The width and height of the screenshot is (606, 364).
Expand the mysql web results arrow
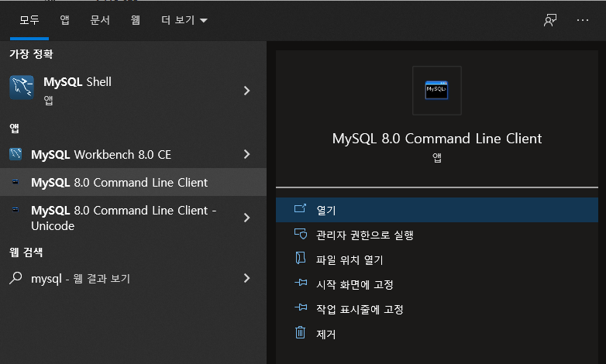tap(247, 278)
